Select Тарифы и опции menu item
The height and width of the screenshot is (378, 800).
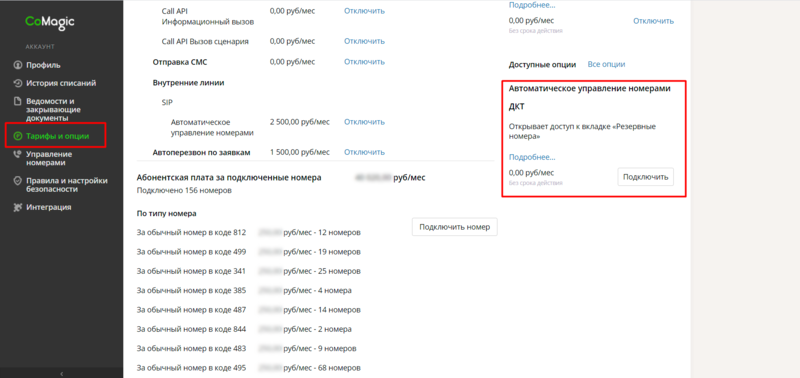58,136
